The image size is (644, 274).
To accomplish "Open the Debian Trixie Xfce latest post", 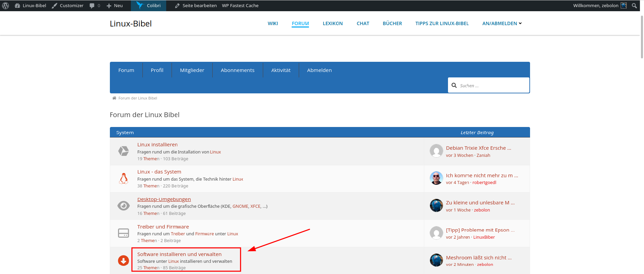I will coord(478,148).
